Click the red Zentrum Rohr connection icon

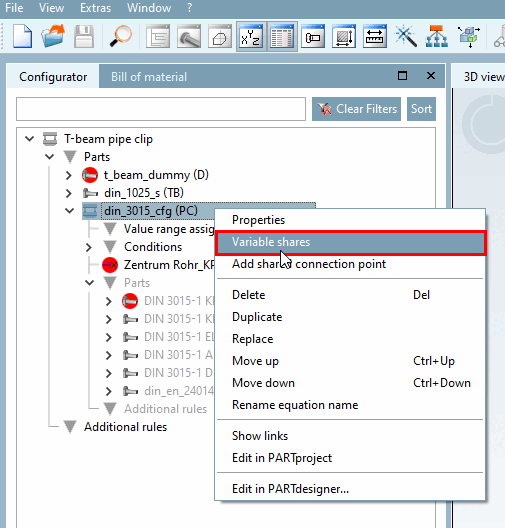point(110,265)
